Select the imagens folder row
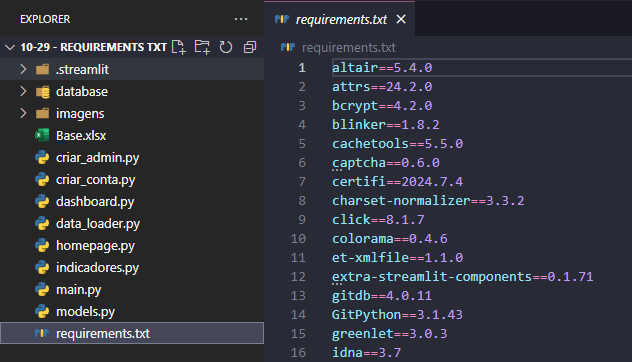 coord(132,113)
